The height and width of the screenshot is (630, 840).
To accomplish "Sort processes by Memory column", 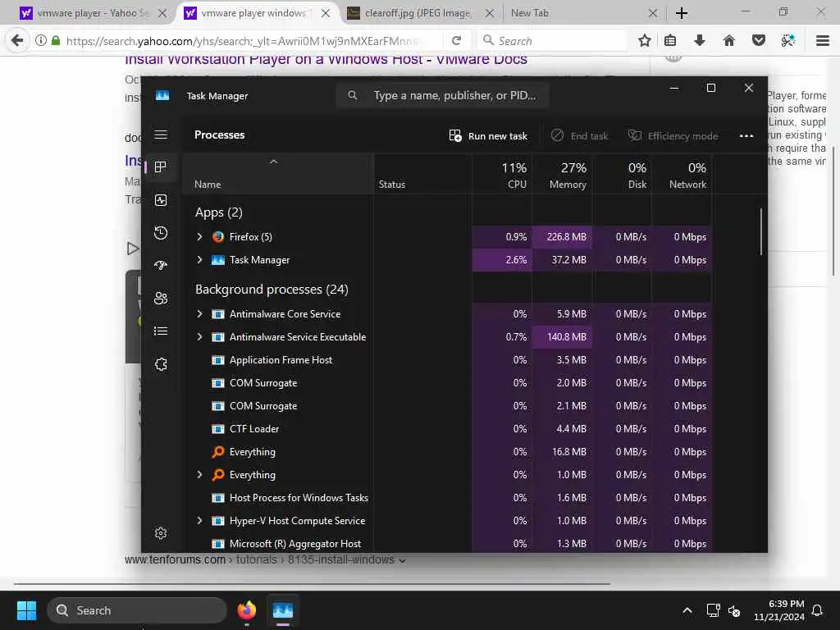I will coord(563,175).
